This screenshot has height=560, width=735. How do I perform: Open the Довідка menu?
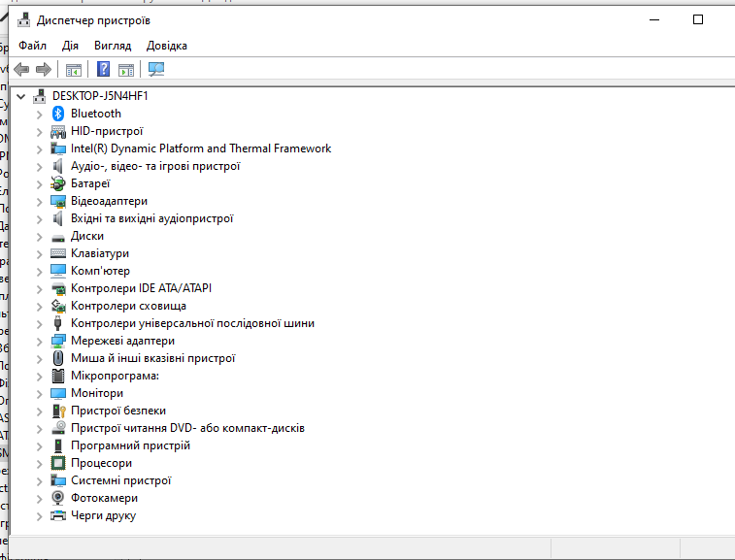166,46
